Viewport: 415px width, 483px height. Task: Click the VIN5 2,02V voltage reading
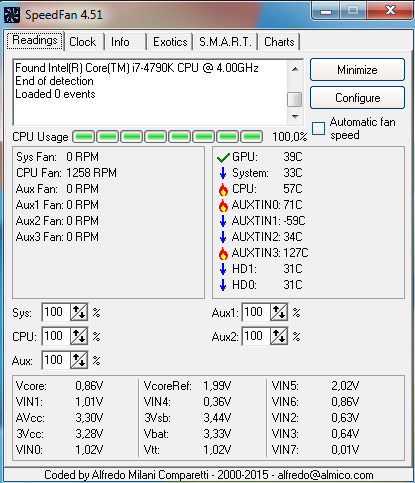click(315, 386)
